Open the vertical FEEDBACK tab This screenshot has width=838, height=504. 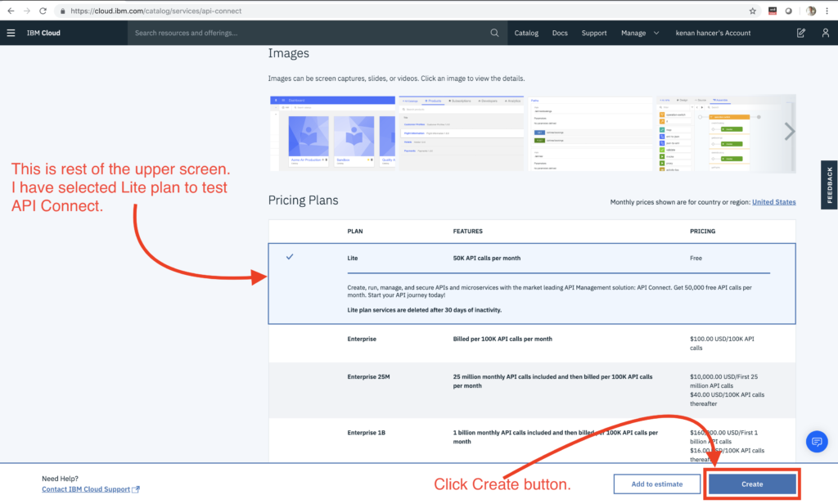pos(830,185)
